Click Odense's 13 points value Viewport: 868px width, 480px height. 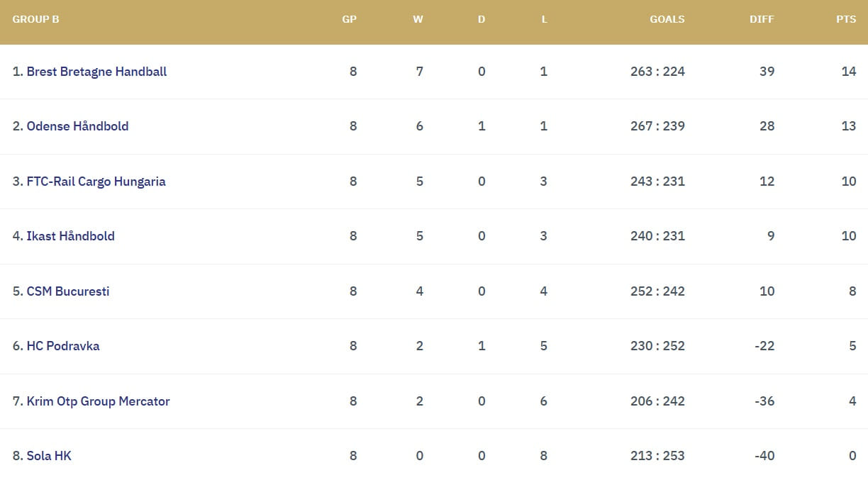click(848, 126)
